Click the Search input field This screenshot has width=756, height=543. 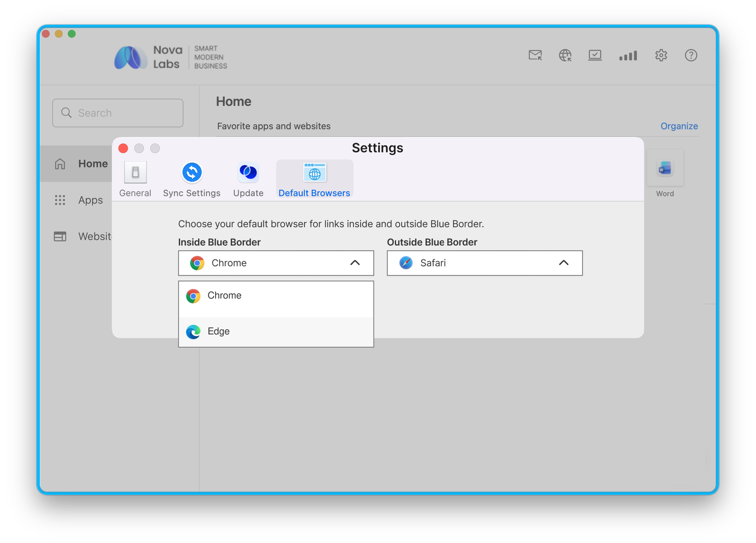(x=118, y=113)
